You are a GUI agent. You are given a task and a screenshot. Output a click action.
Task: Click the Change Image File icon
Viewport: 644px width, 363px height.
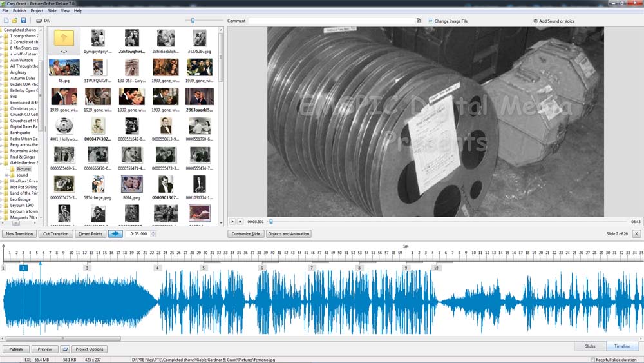coord(430,21)
